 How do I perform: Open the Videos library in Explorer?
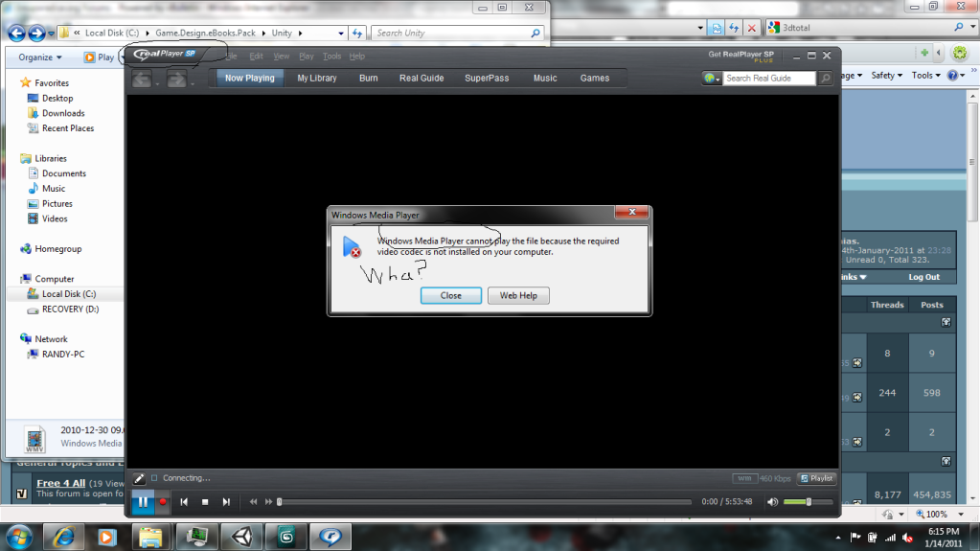click(x=55, y=218)
